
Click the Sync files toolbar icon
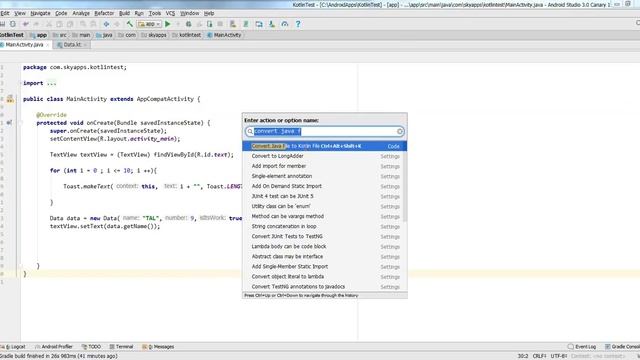coord(13,24)
